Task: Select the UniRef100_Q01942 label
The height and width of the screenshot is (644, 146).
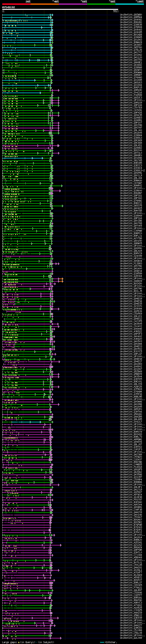Action: coord(131,55)
